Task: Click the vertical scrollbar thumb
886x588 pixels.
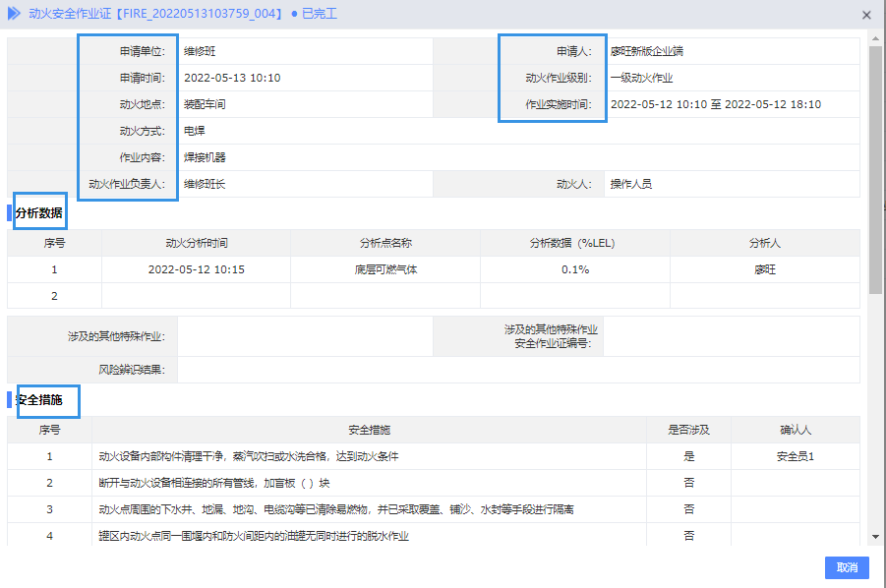Action: pos(875,169)
